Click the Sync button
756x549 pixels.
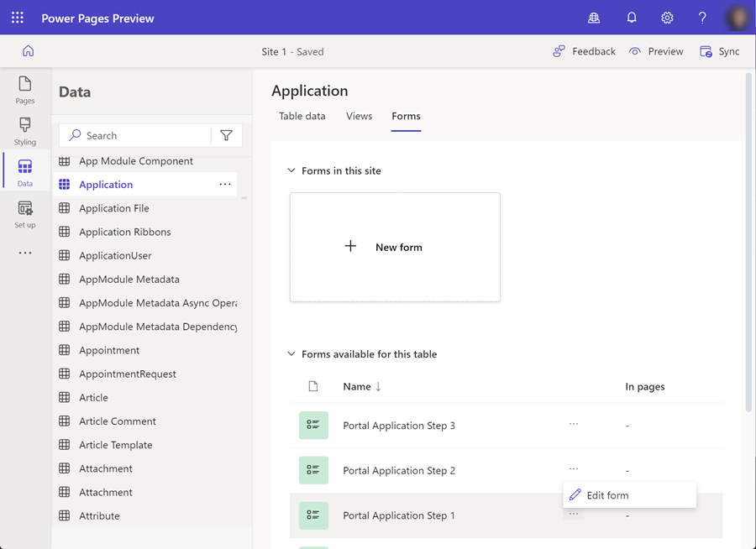click(x=720, y=51)
